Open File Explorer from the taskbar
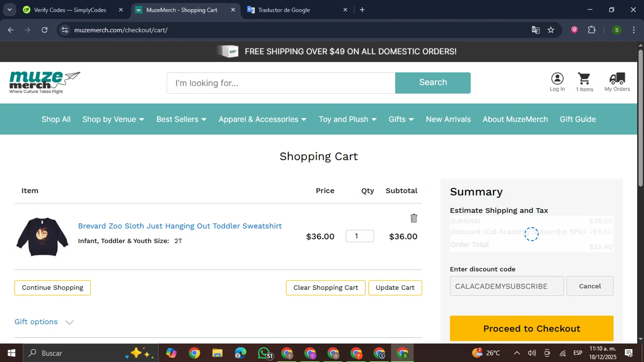 pos(217,353)
